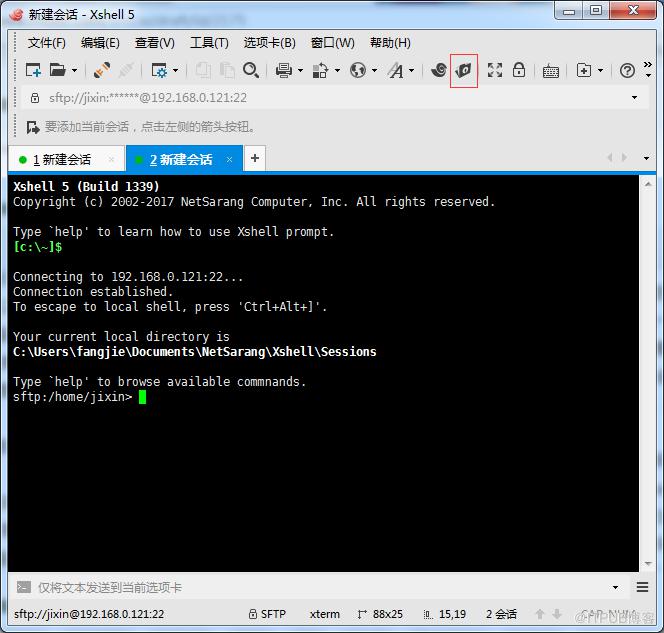Click the Reconnect plug icon
The height and width of the screenshot is (633, 664).
[102, 70]
